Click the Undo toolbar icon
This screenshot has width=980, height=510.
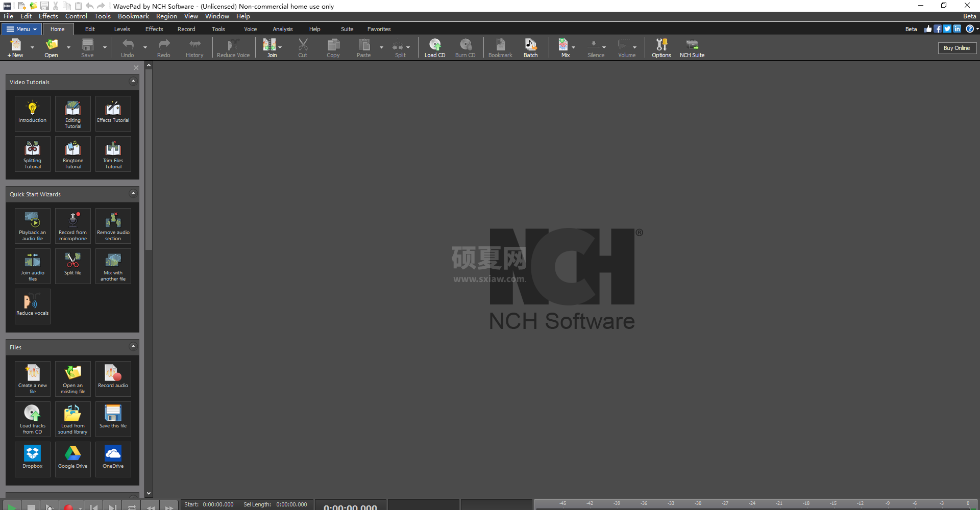[128, 48]
